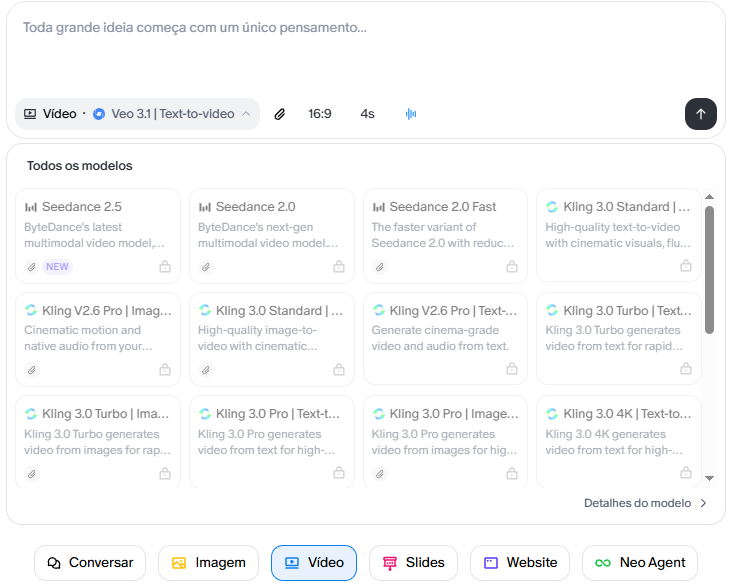Screen dimensions: 733x587
Task: Send the prompt with the arrow button
Action: click(701, 114)
